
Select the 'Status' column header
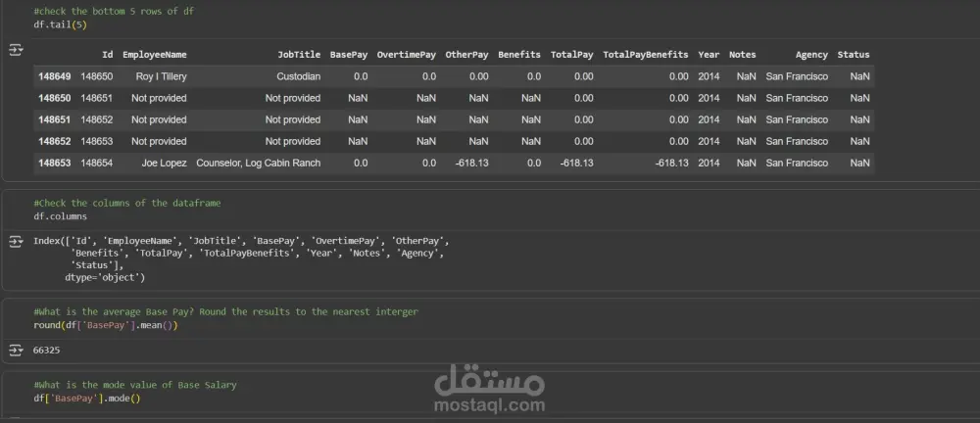(x=854, y=55)
